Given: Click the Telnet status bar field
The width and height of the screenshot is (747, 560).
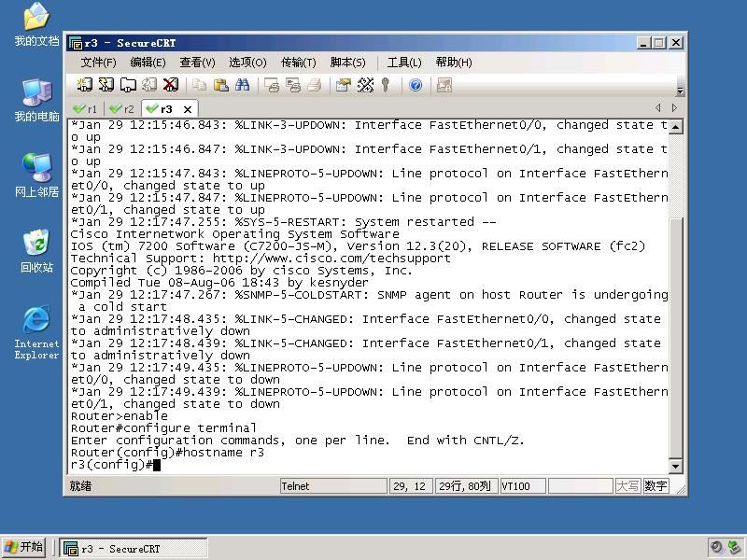Looking at the screenshot, I should point(333,486).
